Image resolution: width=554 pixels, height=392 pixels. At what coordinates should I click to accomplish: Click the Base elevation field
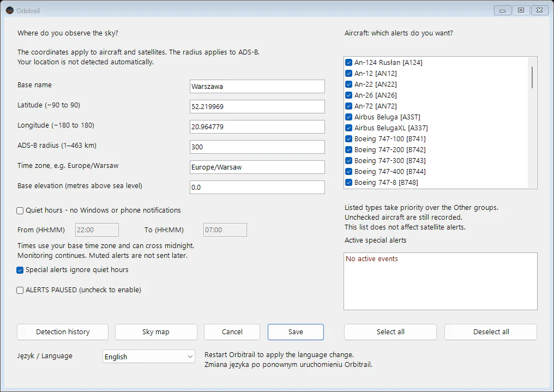pos(257,187)
